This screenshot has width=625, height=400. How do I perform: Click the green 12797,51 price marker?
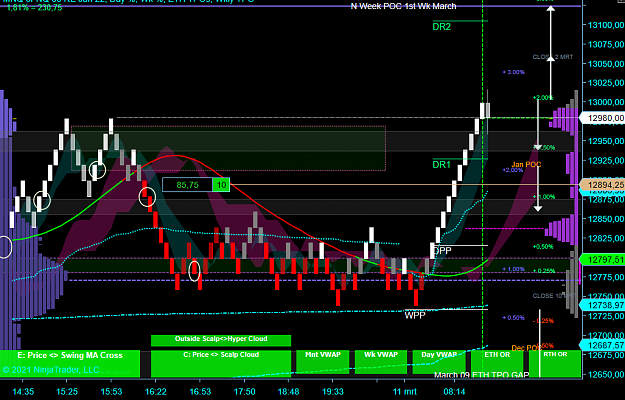pyautogui.click(x=603, y=260)
